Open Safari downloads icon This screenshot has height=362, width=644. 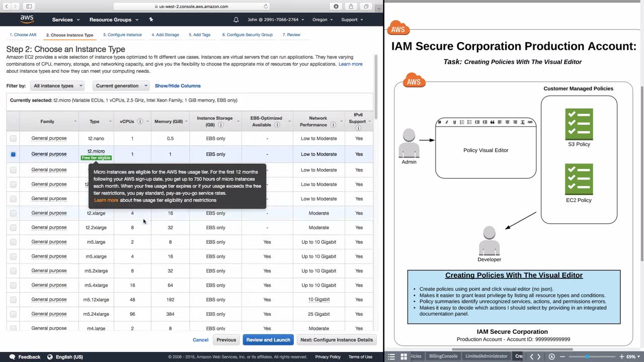click(x=336, y=7)
